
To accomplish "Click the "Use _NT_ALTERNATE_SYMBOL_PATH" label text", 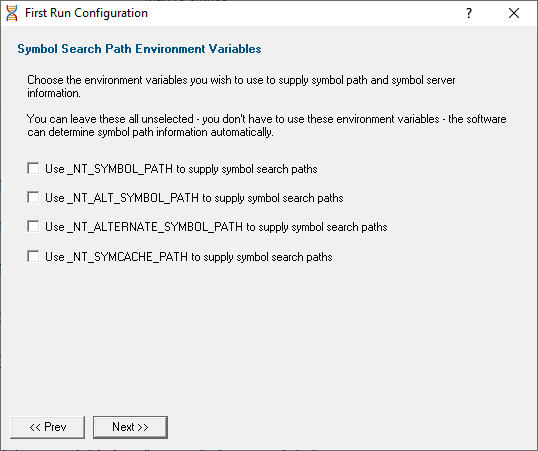I will point(144,227).
